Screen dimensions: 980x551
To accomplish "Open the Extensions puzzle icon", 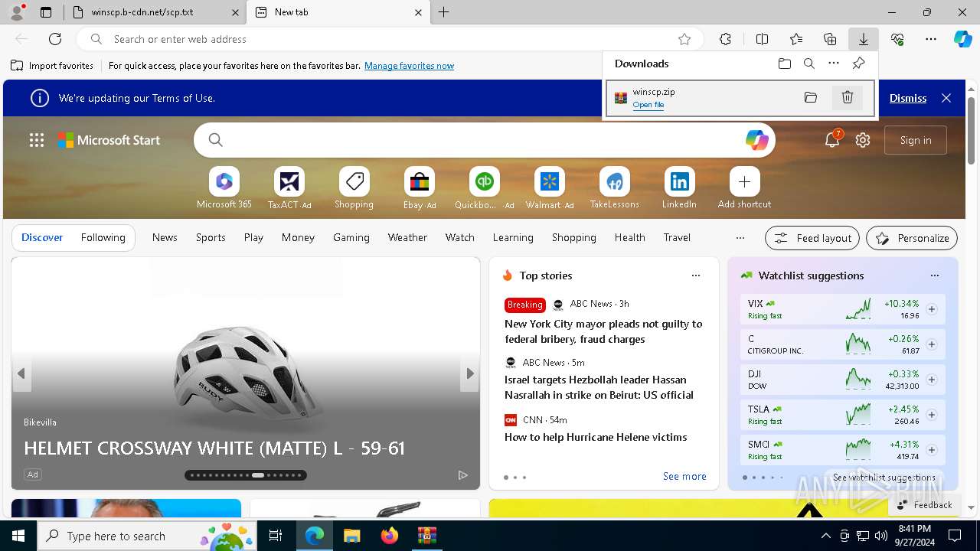I will coord(726,39).
